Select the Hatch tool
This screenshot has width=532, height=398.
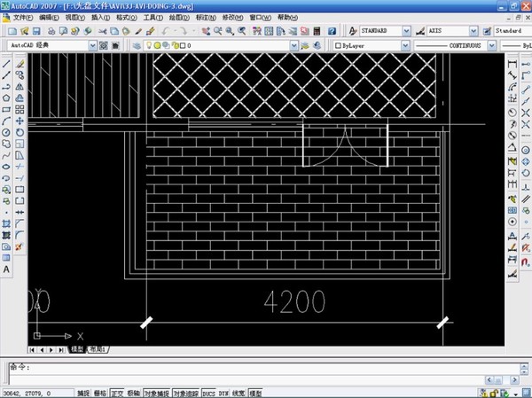6,223
